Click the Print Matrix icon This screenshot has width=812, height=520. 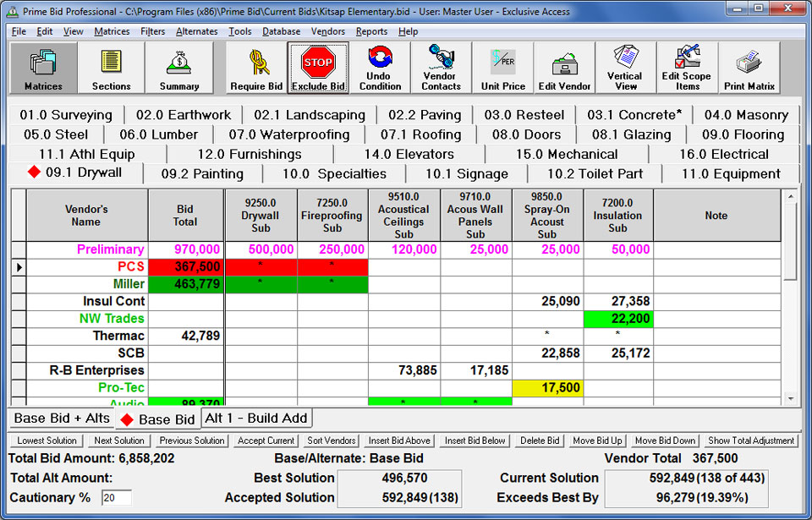coord(749,68)
